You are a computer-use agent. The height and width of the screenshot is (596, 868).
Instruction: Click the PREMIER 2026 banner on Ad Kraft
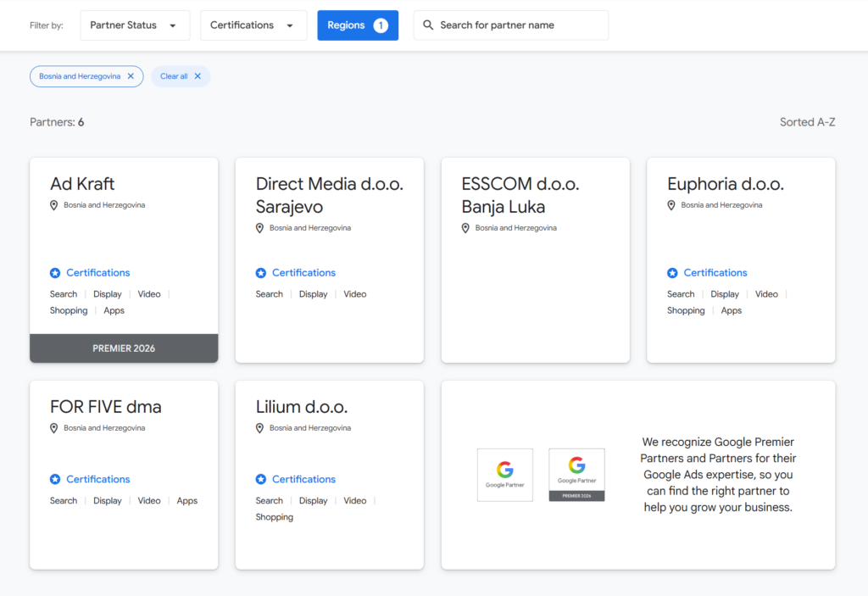[124, 348]
